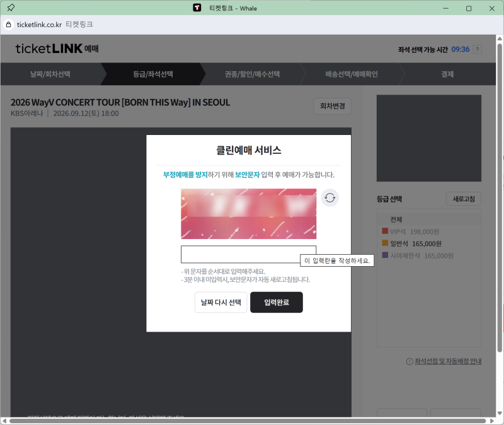Image resolution: width=504 pixels, height=425 pixels.
Task: Refresh the security captcha image
Action: click(x=329, y=197)
